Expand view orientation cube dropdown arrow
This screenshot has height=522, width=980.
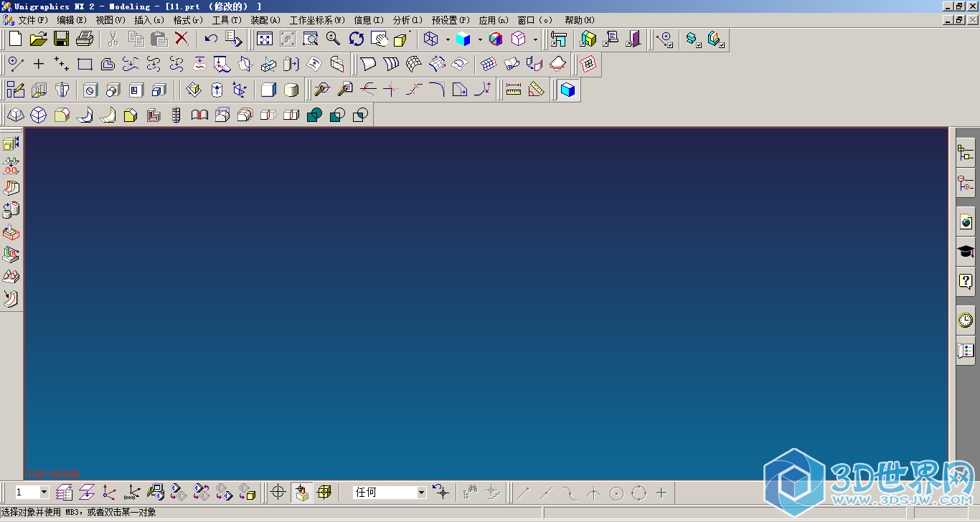pos(535,39)
